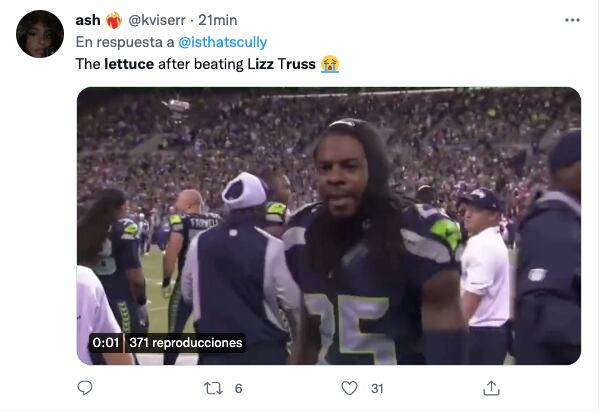Click ash's profile avatar picture
This screenshot has width=600, height=411.
point(40,34)
